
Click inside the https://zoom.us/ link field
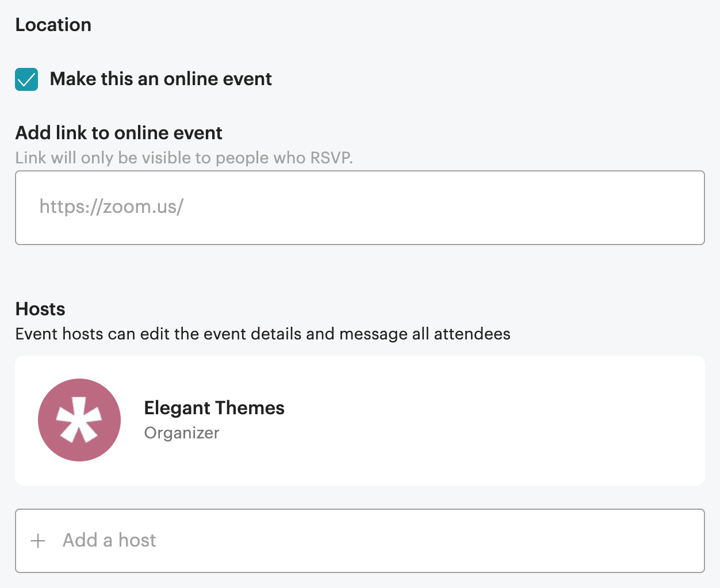click(359, 207)
